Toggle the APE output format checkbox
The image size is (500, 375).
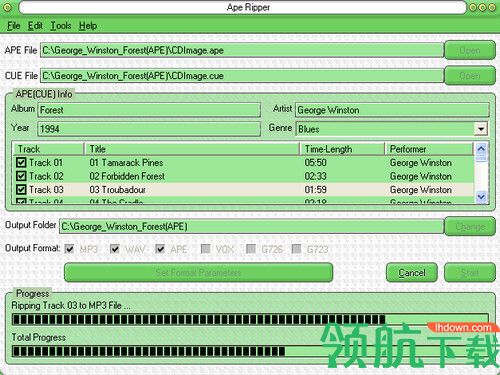click(x=160, y=249)
